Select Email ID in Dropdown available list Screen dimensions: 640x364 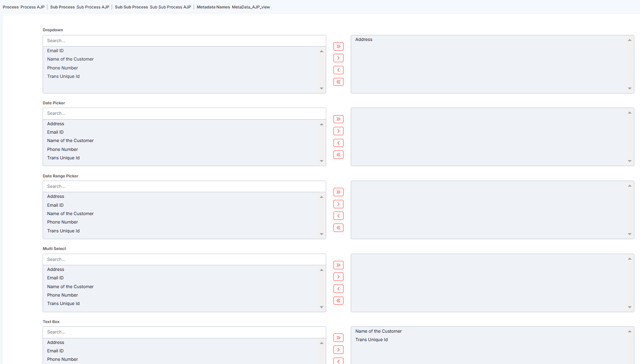pyautogui.click(x=55, y=51)
